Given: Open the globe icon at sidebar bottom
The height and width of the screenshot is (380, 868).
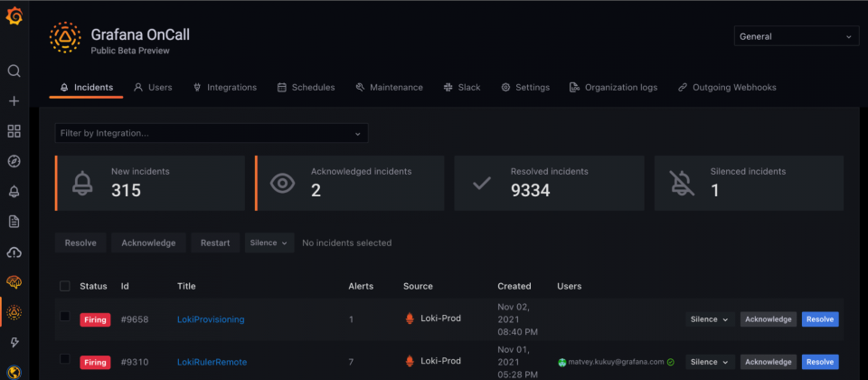Looking at the screenshot, I should 14,371.
